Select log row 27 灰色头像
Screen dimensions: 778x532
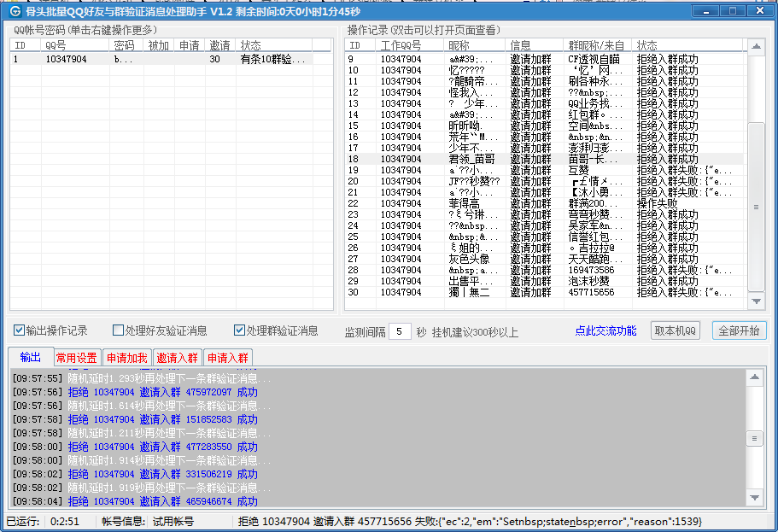pos(545,259)
